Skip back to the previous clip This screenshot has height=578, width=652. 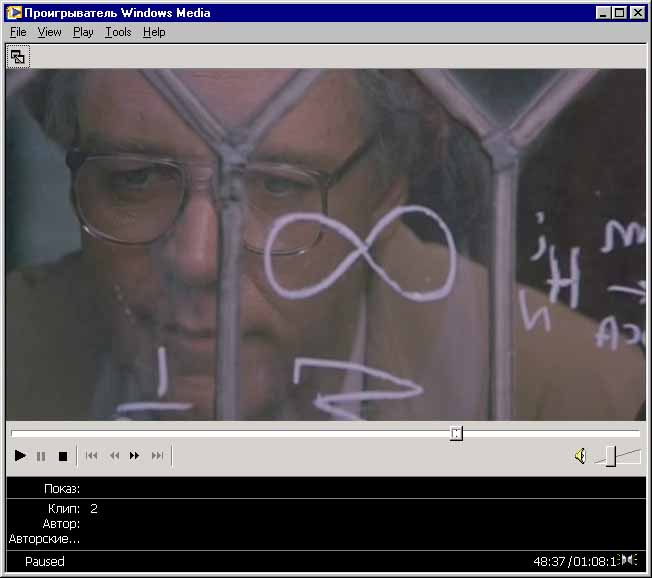[91, 456]
